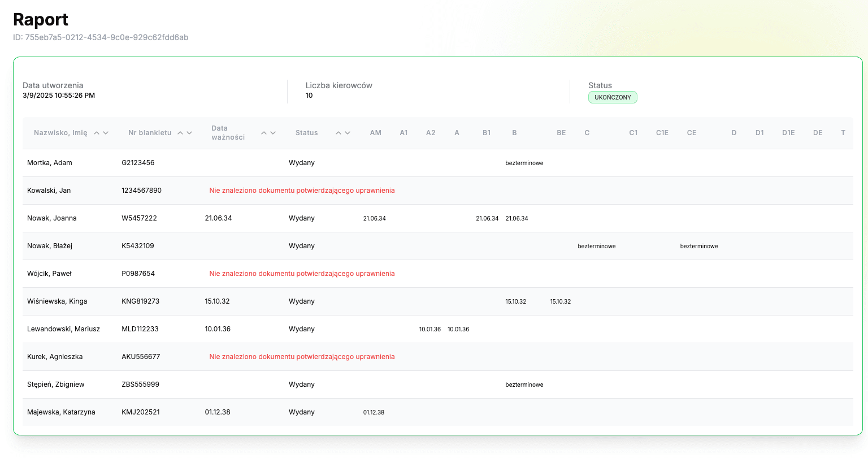
Task: Click up arrow next to Status column header
Action: (338, 133)
